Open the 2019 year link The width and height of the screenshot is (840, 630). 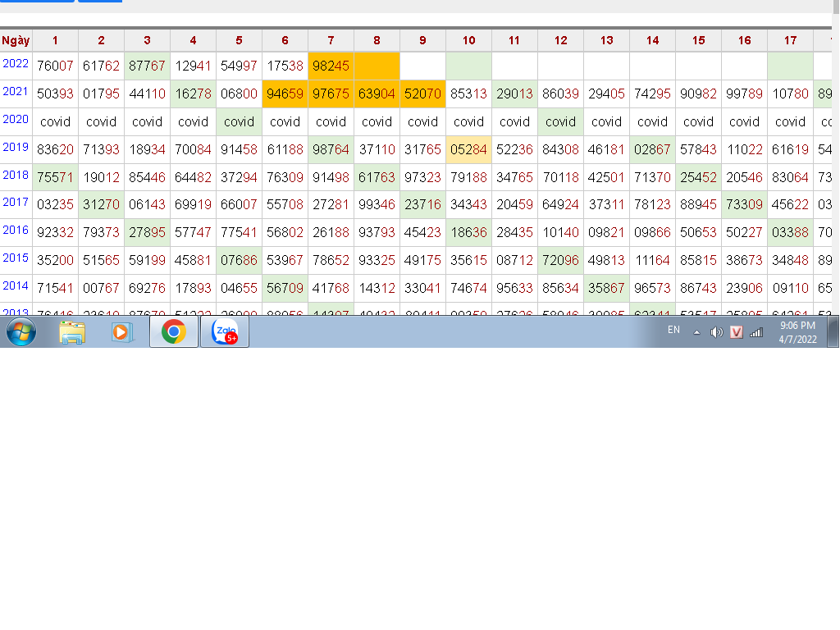(16, 148)
